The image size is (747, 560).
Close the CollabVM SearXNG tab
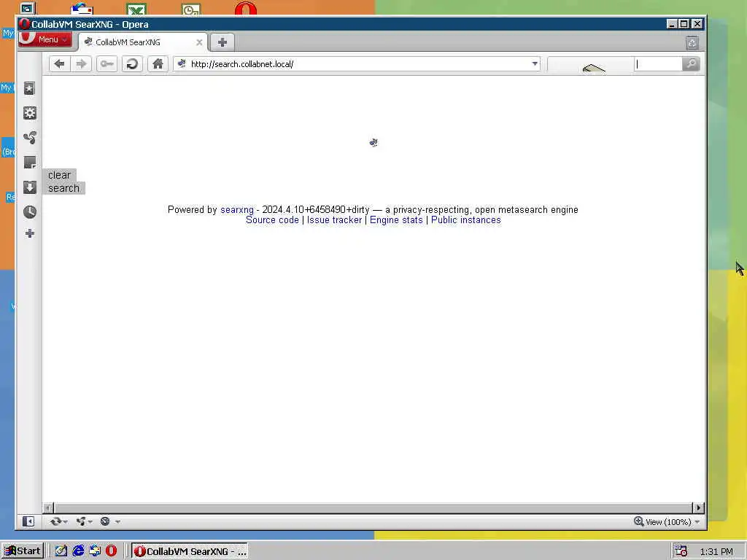(x=199, y=42)
